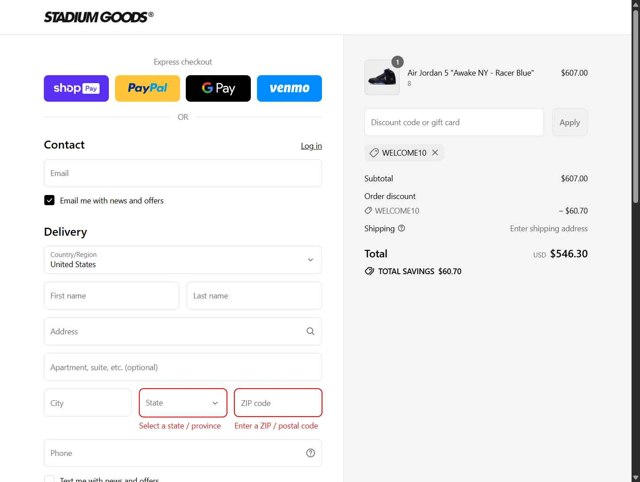Click the address search magnifier icon
This screenshot has height=482, width=640.
pos(310,331)
